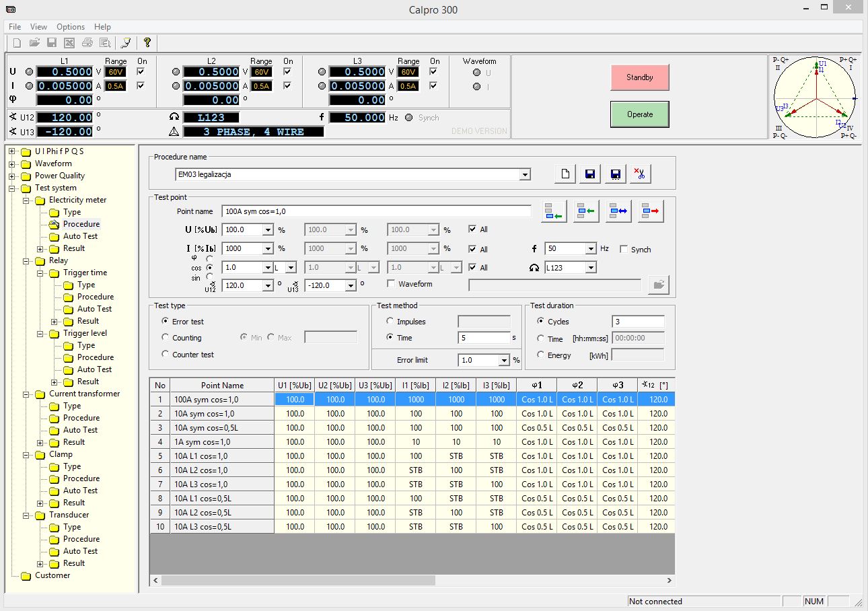The image size is (868, 611).
Task: Enable the Synch checkbox next to Hz
Action: 624,249
